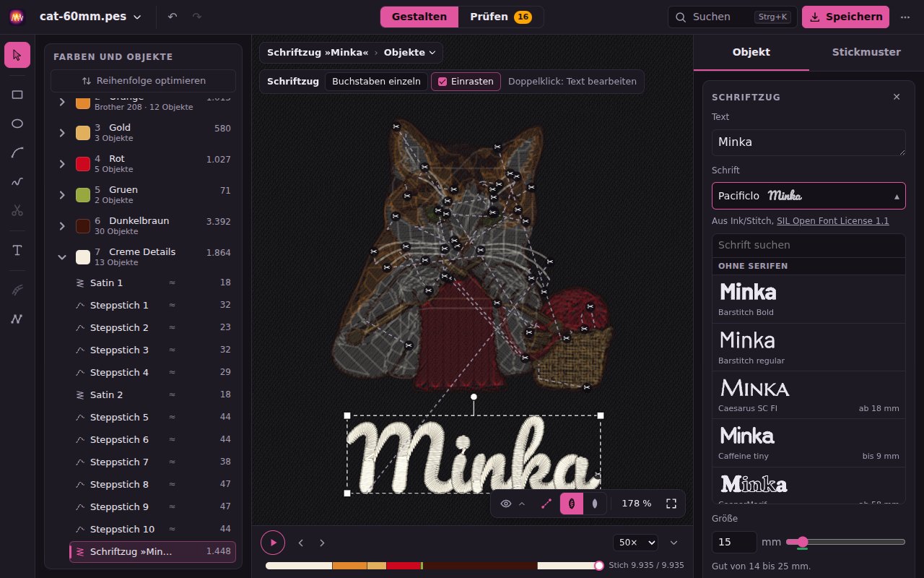Image resolution: width=924 pixels, height=578 pixels.
Task: Toggle stitch points and connector display
Action: [546, 504]
